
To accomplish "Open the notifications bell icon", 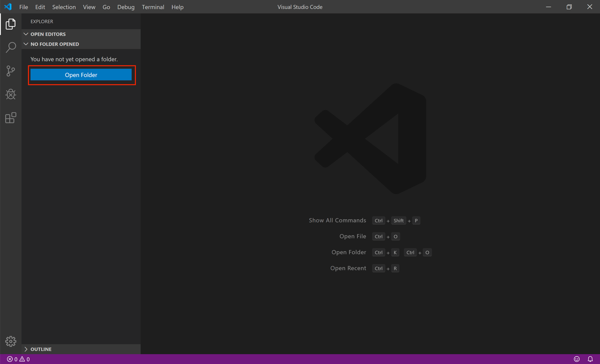I will point(590,359).
